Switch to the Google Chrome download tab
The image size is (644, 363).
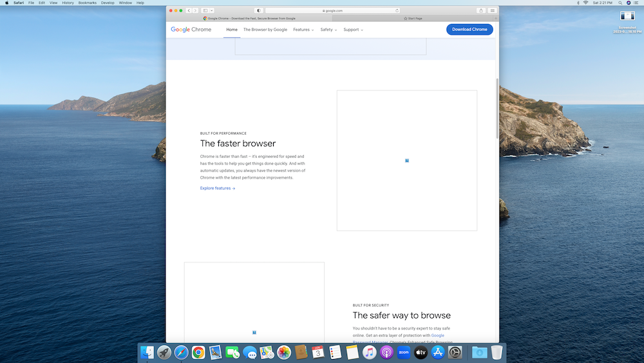click(249, 19)
